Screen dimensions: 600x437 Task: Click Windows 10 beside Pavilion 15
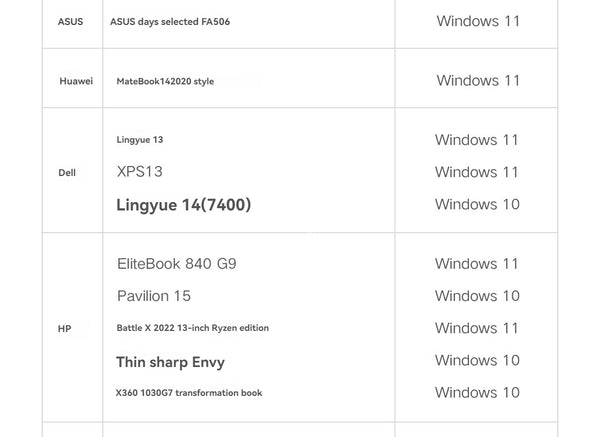click(477, 296)
